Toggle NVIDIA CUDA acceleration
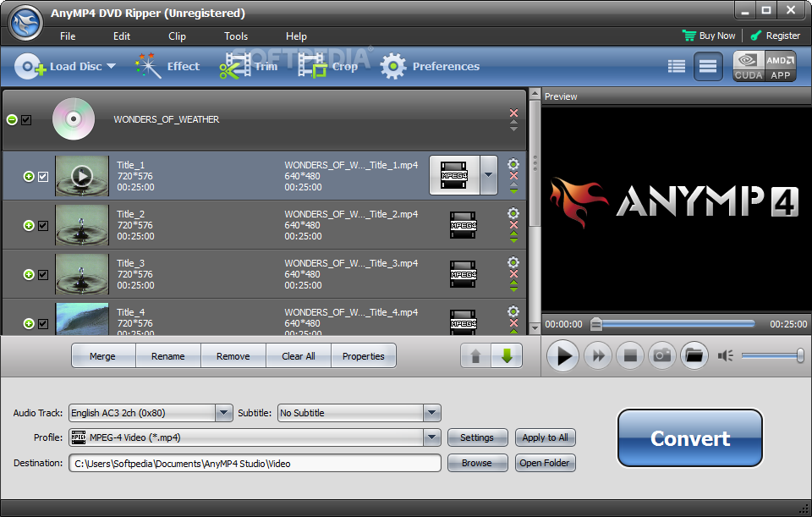Image resolution: width=812 pixels, height=517 pixels. (x=749, y=66)
